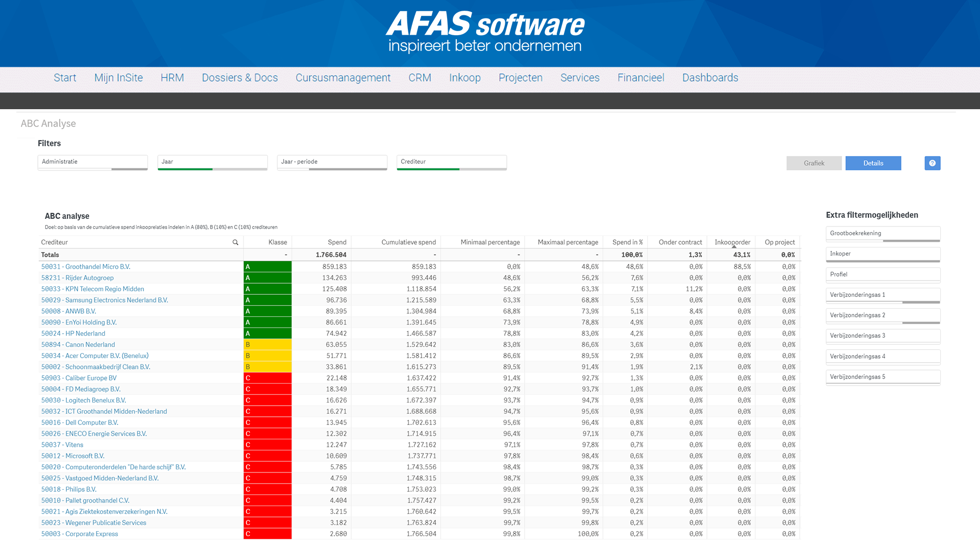Screen dimensions: 980x551
Task: Select creditor 50012 - Microsoft B.V.
Action: (x=73, y=456)
